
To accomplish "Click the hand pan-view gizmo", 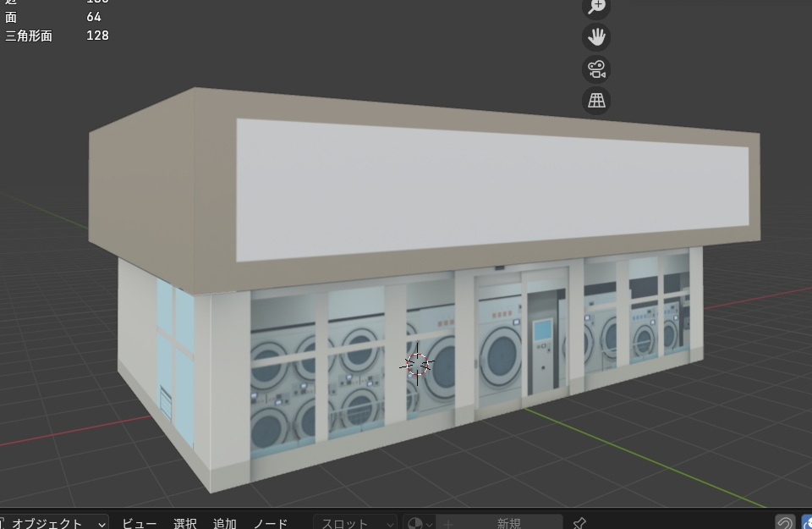I will click(x=596, y=37).
